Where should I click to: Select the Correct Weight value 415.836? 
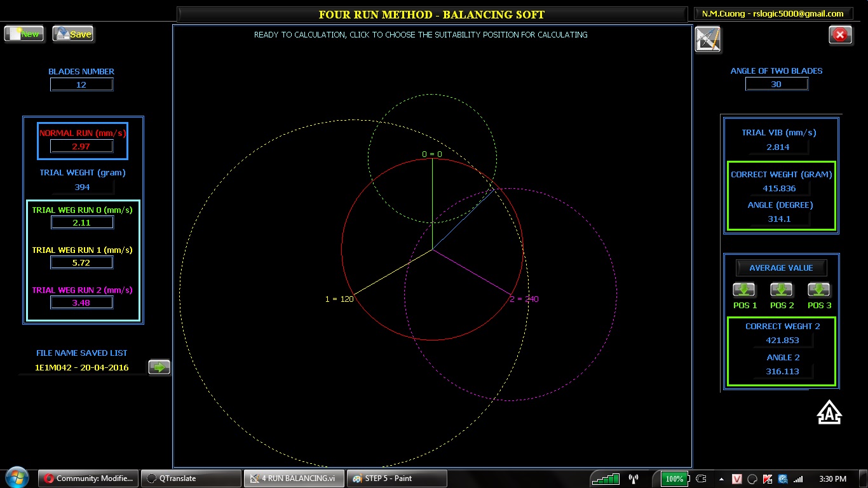779,188
